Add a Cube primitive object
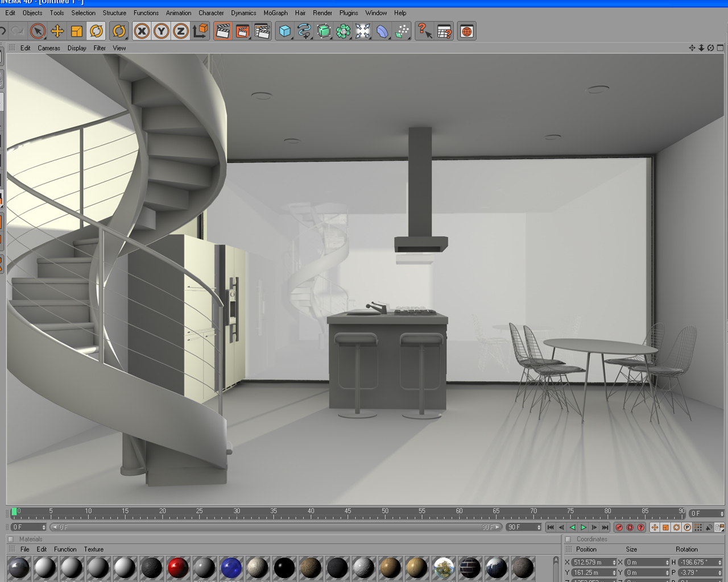This screenshot has width=728, height=582. tap(285, 31)
